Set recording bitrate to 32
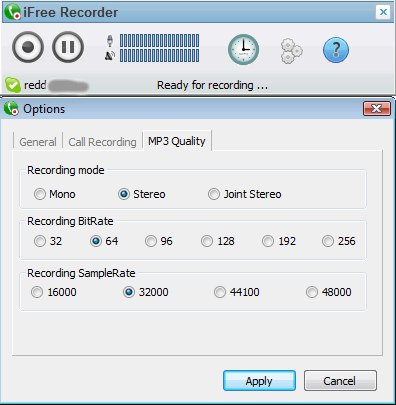This screenshot has width=396, height=405. (48, 241)
